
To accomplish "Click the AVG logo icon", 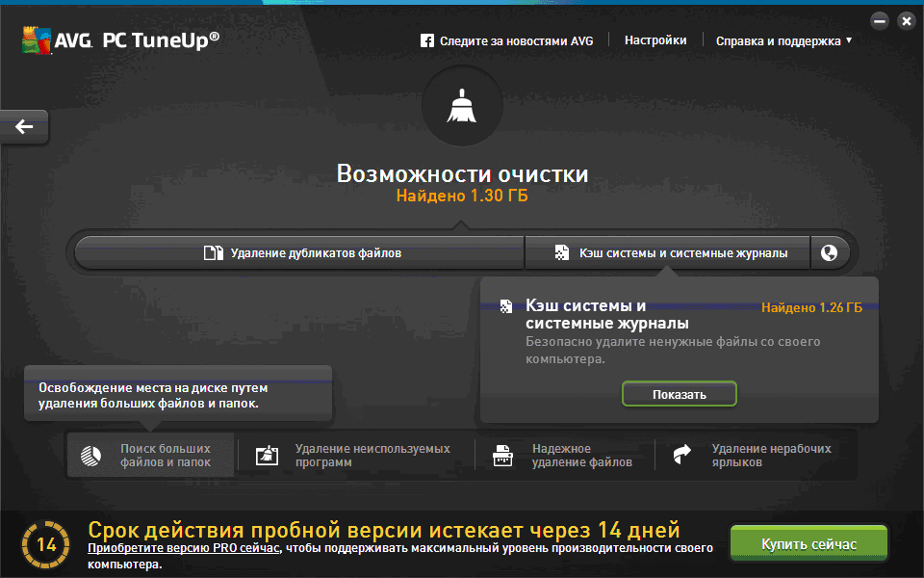I will pyautogui.click(x=37, y=40).
